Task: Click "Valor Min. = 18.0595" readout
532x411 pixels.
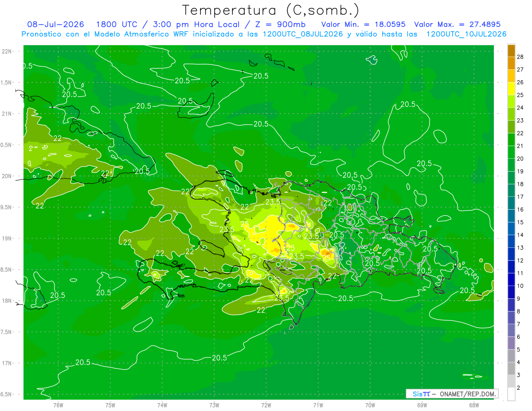Action: tap(363, 24)
